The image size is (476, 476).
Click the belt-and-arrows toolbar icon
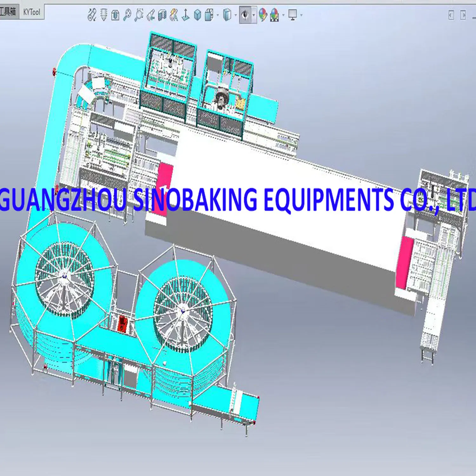pos(92,15)
